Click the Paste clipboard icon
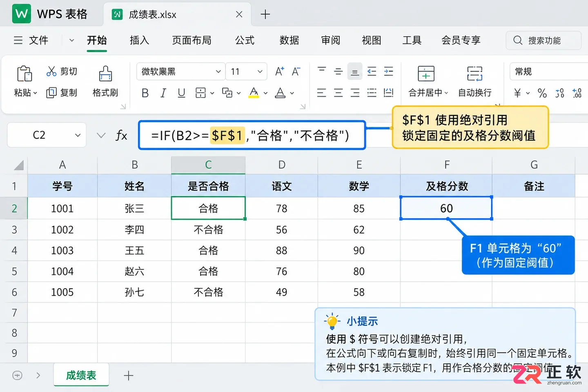 24,74
